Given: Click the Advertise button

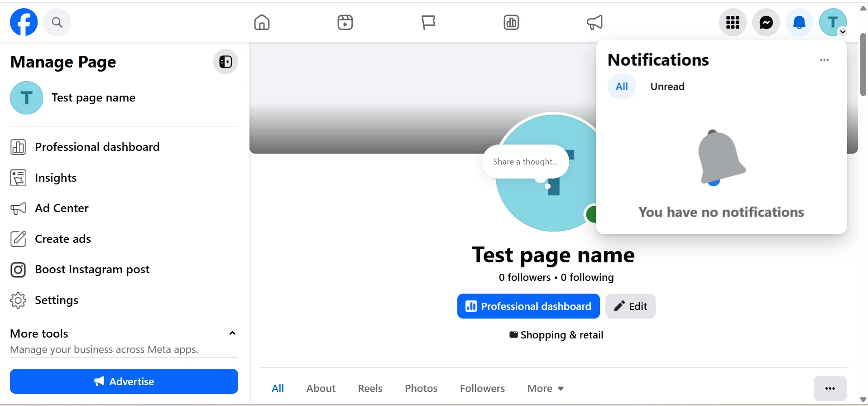Looking at the screenshot, I should pyautogui.click(x=124, y=381).
